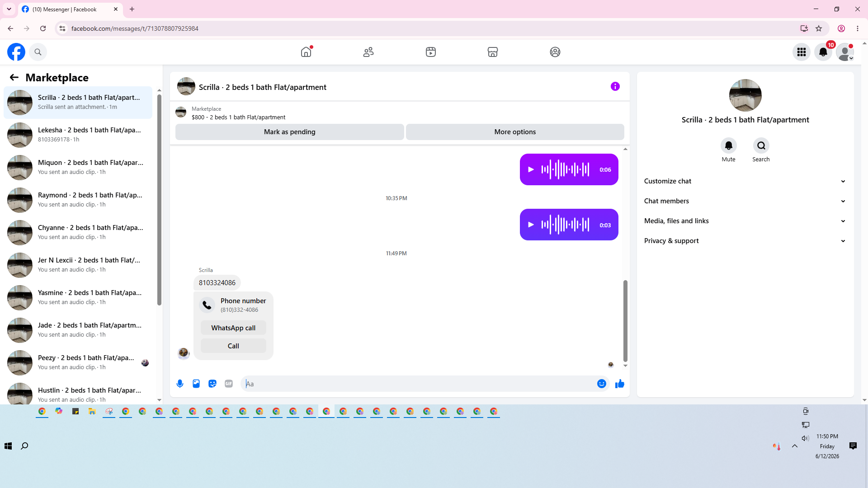This screenshot has height=488, width=868.
Task: Expand the Privacy & support section
Action: click(745, 241)
